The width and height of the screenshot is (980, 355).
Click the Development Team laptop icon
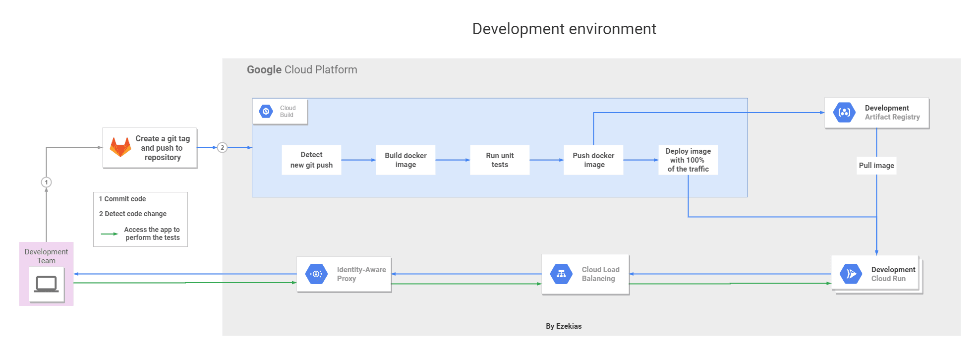(47, 284)
